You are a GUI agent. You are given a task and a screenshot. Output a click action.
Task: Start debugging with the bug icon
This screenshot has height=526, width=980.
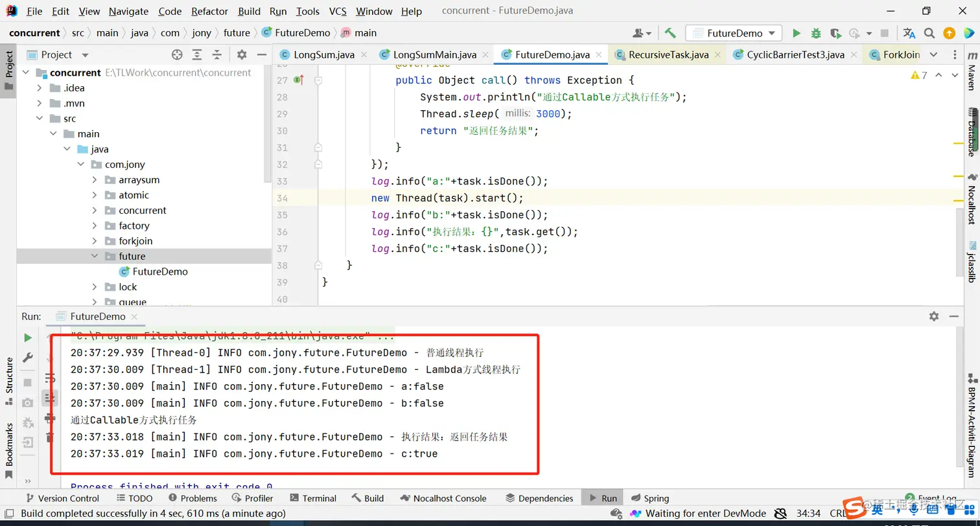(816, 33)
